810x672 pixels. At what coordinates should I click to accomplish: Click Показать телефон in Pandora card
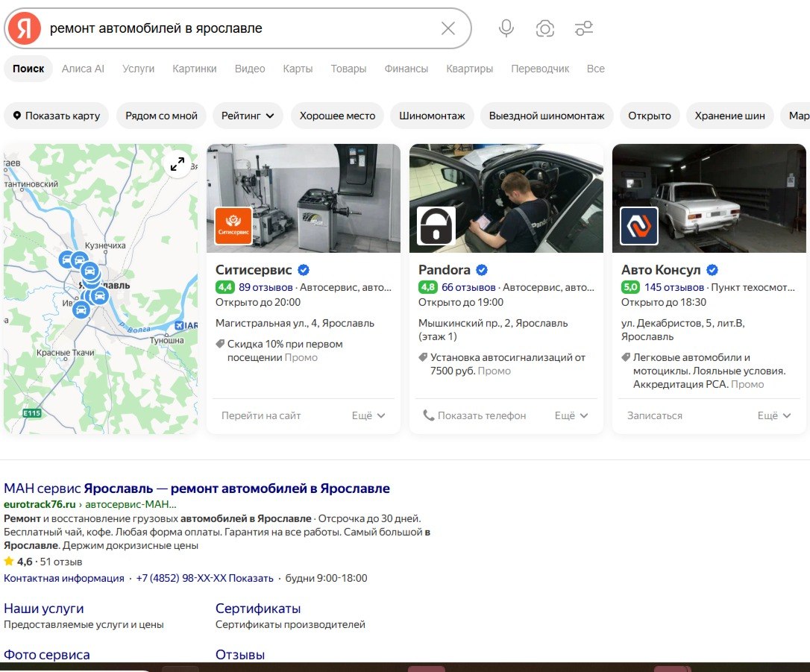pyautogui.click(x=474, y=415)
